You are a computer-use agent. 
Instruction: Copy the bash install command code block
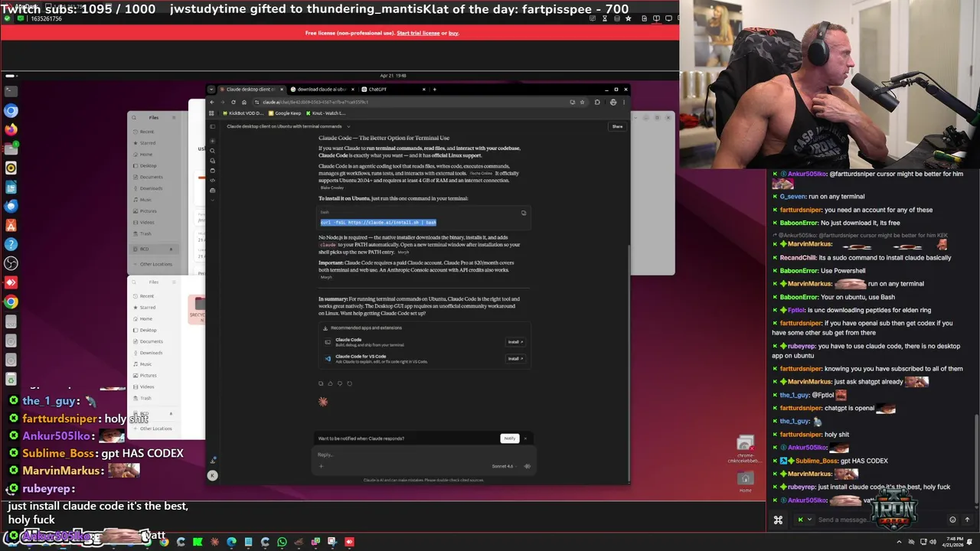tap(524, 213)
